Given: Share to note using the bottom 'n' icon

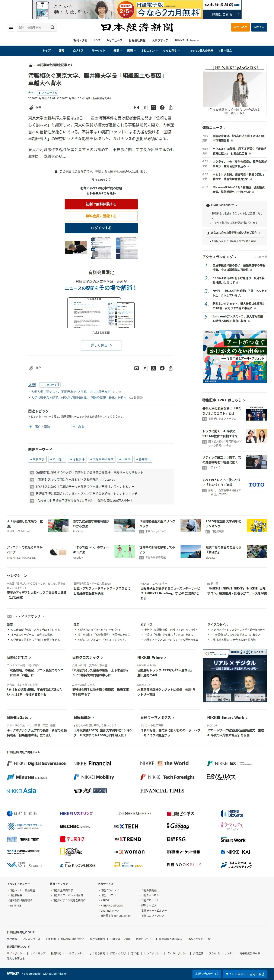Looking at the screenshot, I should [x=145, y=368].
